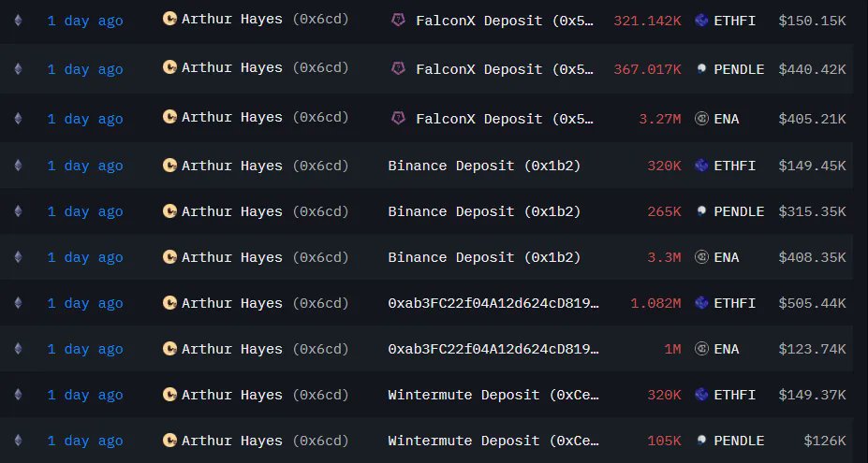Click the Ethereum chain icon in the $505.44K row
The height and width of the screenshot is (463, 868).
click(19, 303)
